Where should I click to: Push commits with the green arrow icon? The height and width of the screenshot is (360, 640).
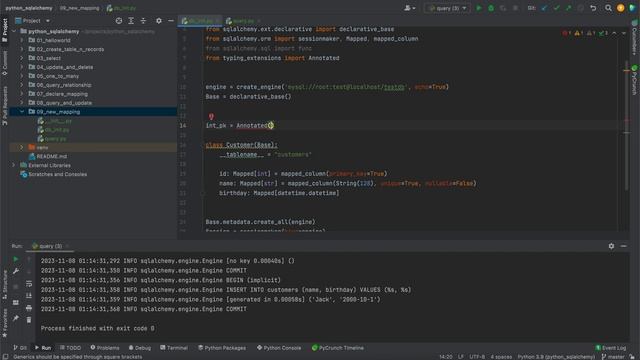(568, 8)
